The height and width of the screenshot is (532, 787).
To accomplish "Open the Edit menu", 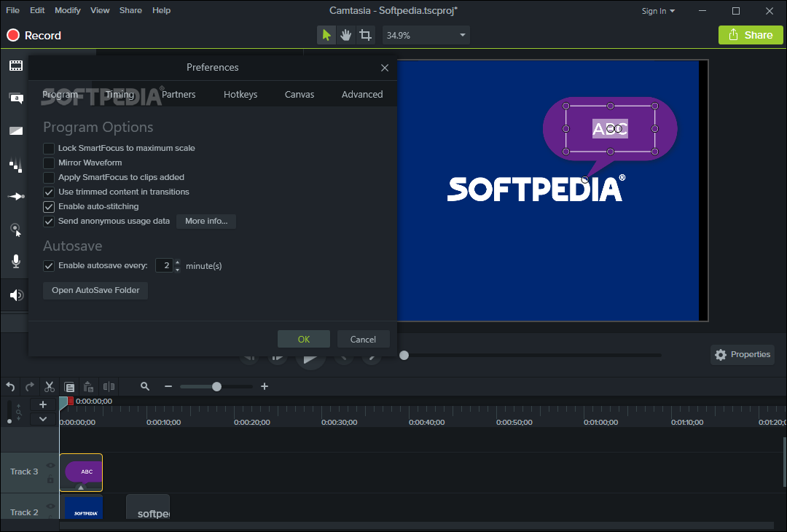I will tap(37, 10).
